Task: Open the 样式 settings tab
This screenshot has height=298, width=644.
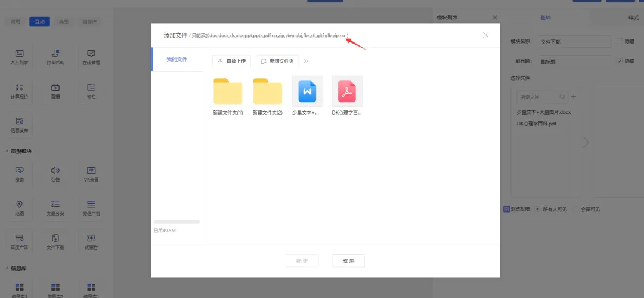Action: point(633,18)
